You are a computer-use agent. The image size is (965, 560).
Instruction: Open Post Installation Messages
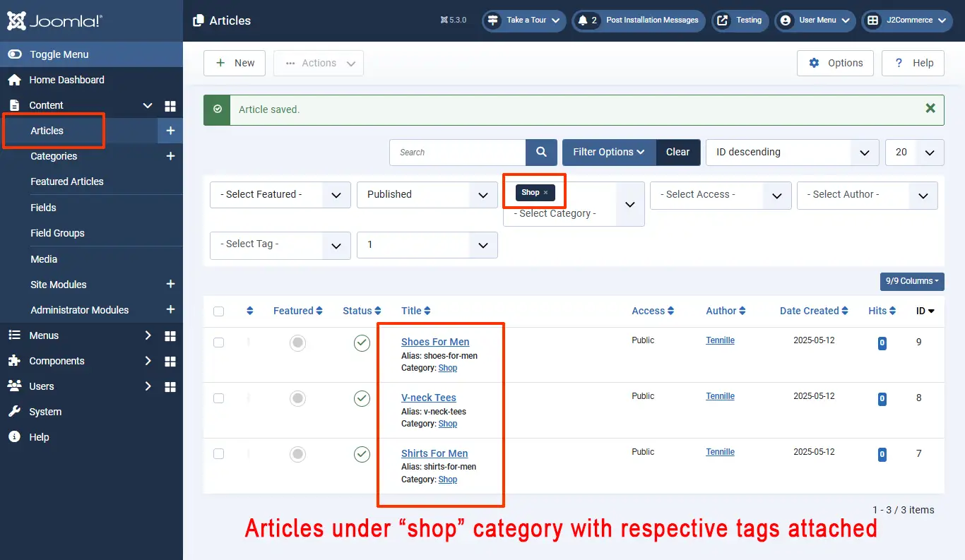click(639, 20)
